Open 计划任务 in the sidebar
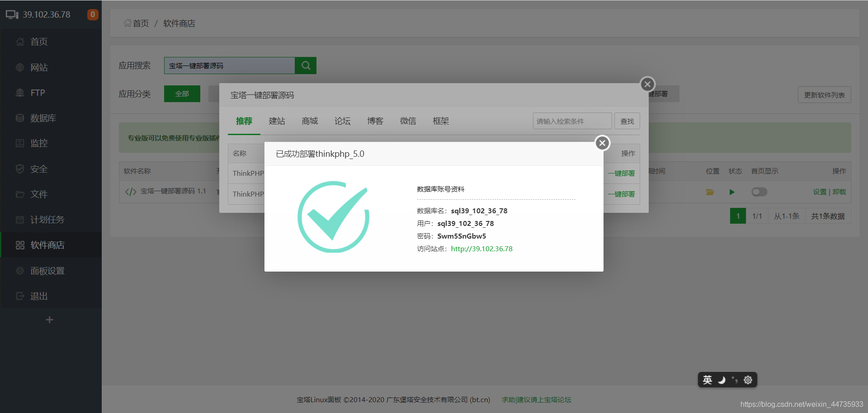Image resolution: width=868 pixels, height=413 pixels. pos(51,220)
